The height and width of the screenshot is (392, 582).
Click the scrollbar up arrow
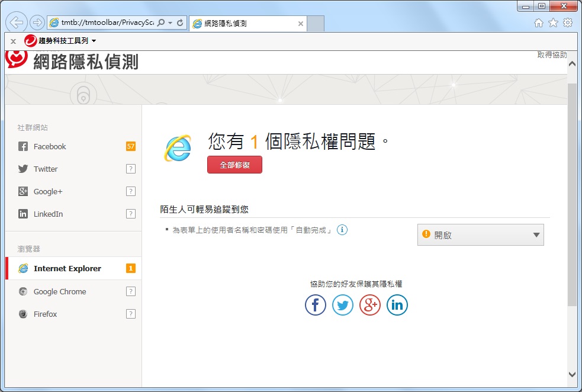[x=572, y=64]
